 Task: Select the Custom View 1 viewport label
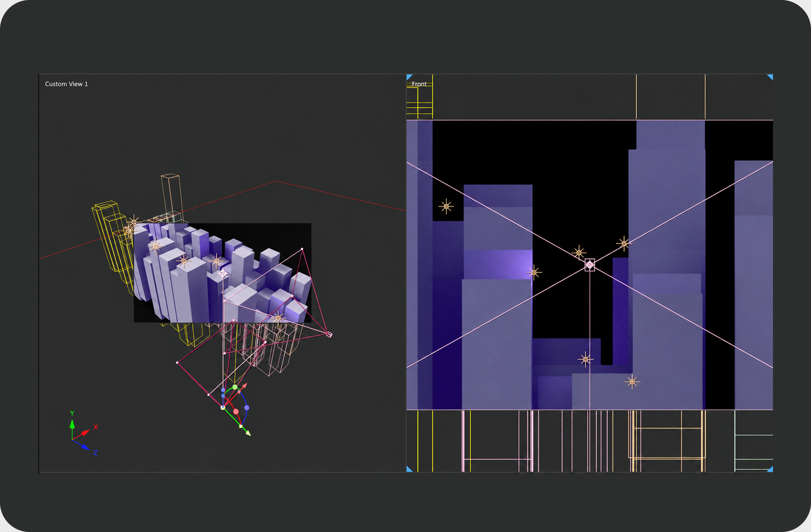66,84
